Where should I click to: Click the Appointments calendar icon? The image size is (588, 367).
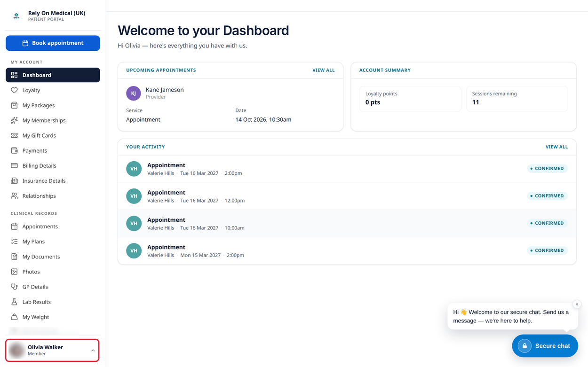pyautogui.click(x=14, y=226)
